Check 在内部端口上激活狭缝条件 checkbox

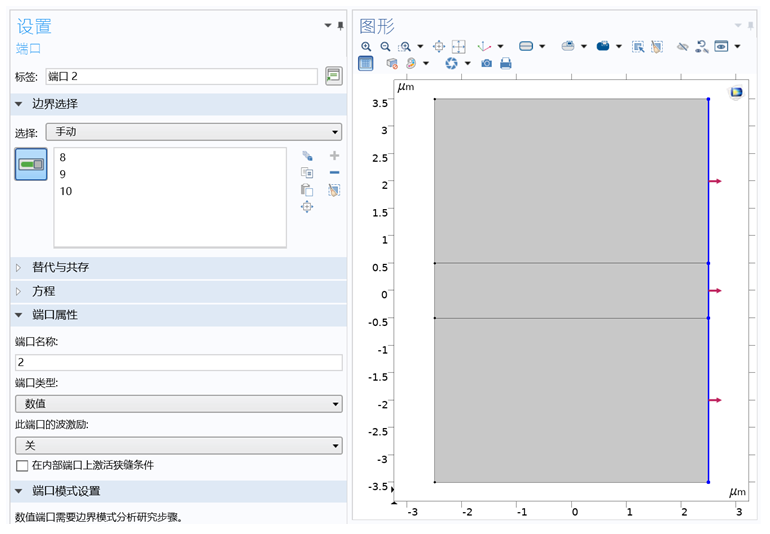coord(22,466)
